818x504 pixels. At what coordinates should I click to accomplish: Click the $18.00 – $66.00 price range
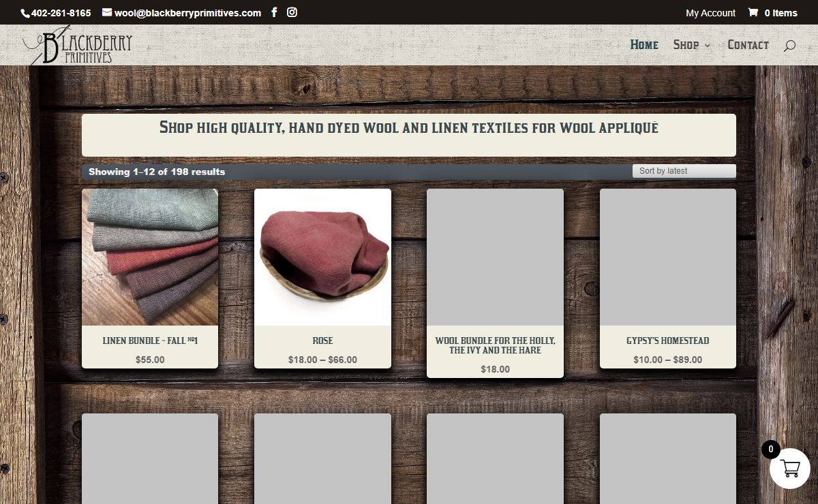pyautogui.click(x=322, y=360)
